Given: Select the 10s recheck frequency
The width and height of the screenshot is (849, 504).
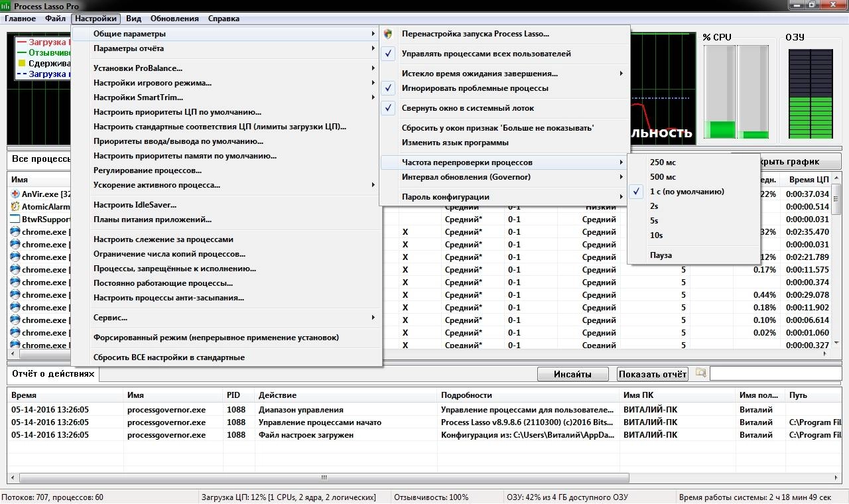Looking at the screenshot, I should pos(693,235).
